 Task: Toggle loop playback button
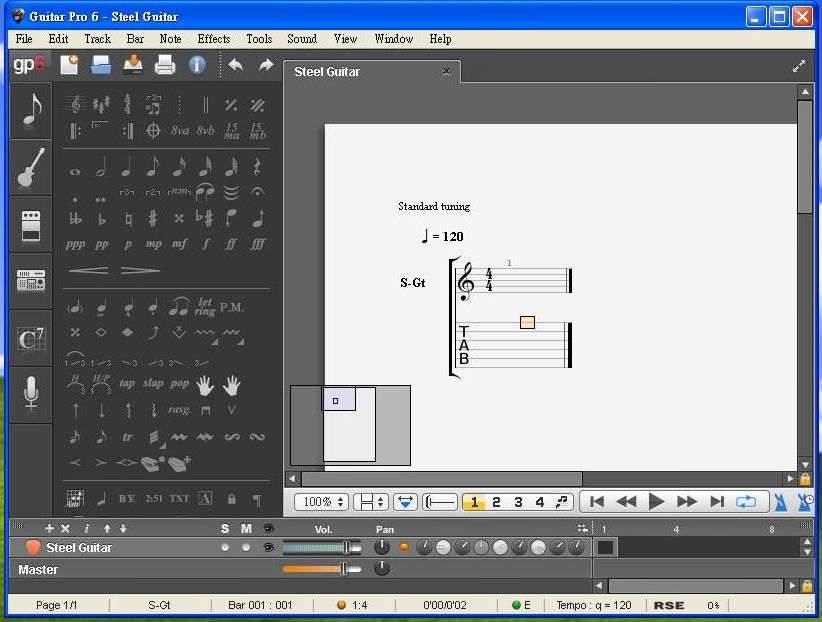tap(746, 502)
